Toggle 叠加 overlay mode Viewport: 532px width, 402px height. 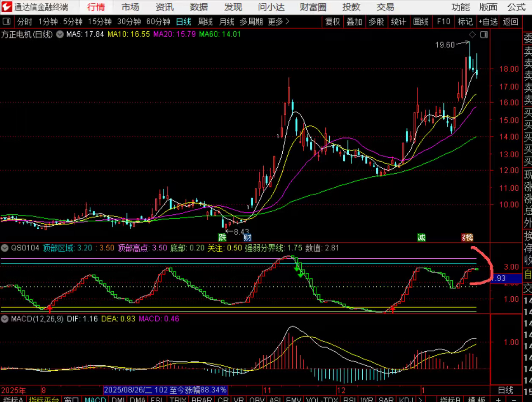click(354, 22)
